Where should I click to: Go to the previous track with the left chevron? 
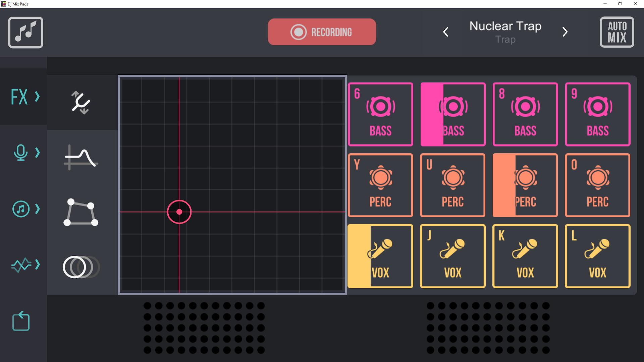pyautogui.click(x=446, y=32)
